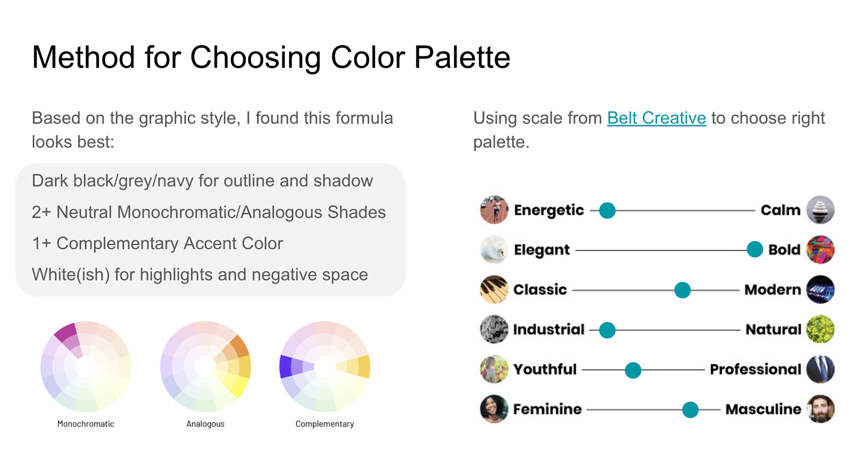
Task: Click the Energetic–Calm slider handle
Action: (607, 210)
